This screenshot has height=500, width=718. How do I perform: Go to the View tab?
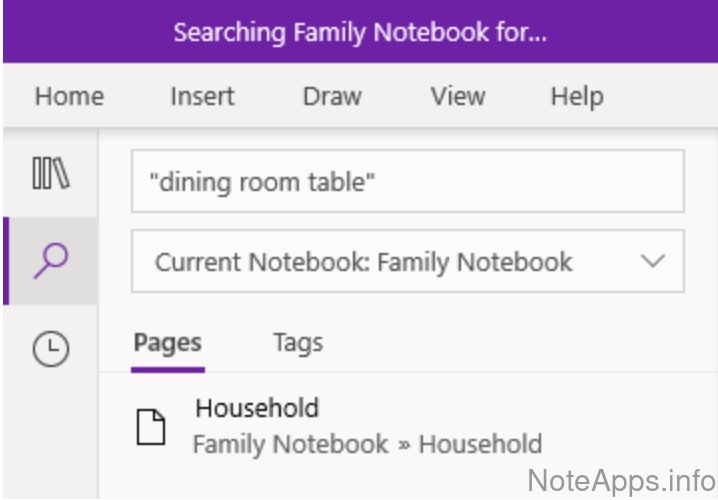click(x=457, y=96)
